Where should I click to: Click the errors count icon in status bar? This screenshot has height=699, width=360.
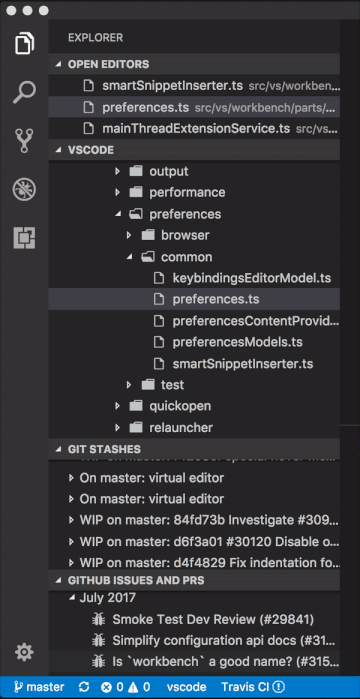[106, 687]
